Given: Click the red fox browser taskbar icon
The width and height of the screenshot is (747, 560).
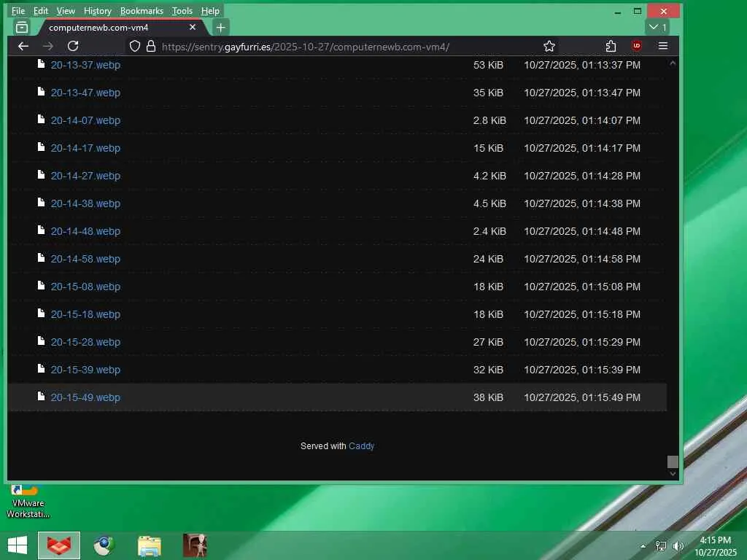Looking at the screenshot, I should point(59,545).
